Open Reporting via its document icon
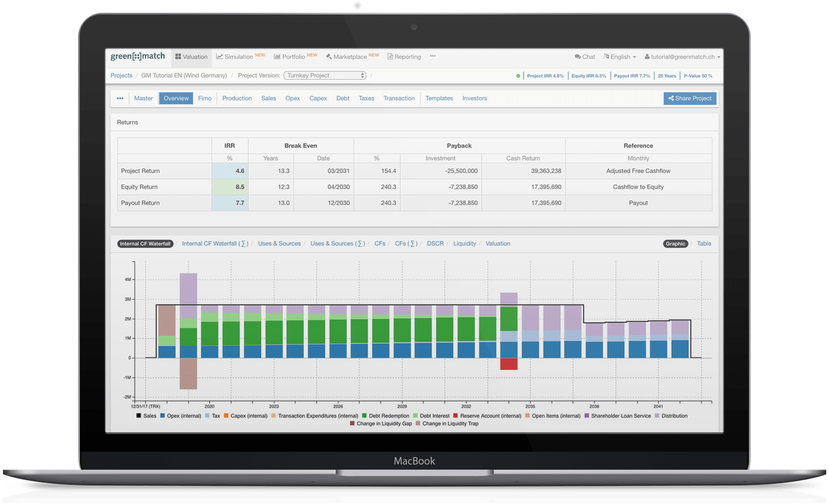829x504 pixels. [x=390, y=57]
